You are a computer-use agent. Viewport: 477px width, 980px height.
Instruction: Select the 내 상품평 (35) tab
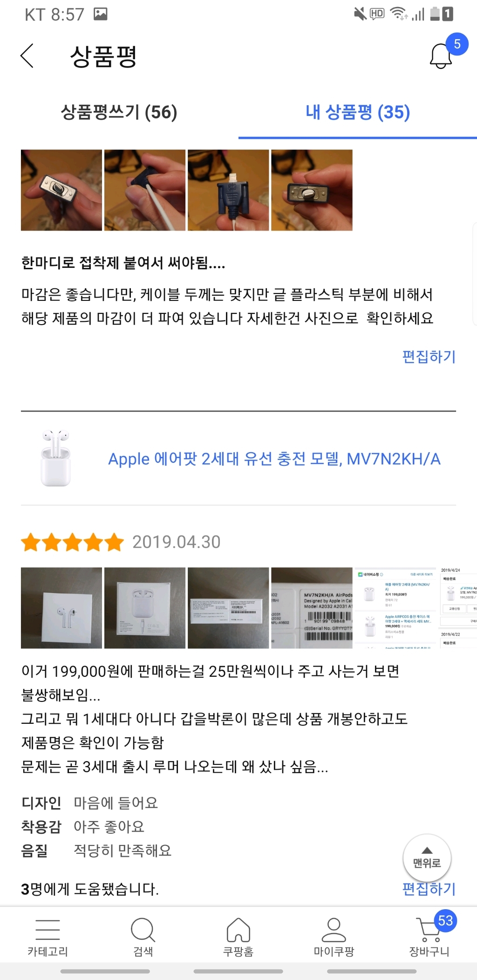(358, 112)
